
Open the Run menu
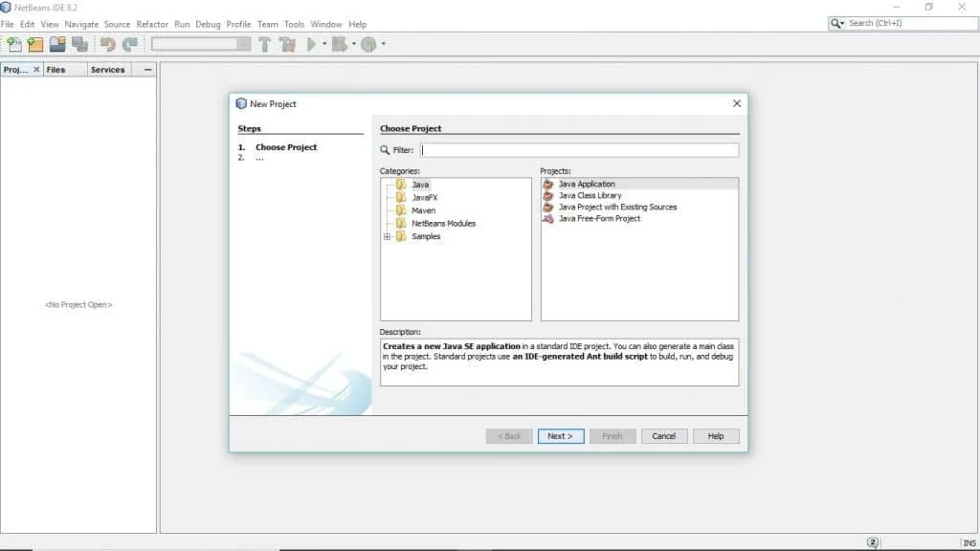click(182, 24)
